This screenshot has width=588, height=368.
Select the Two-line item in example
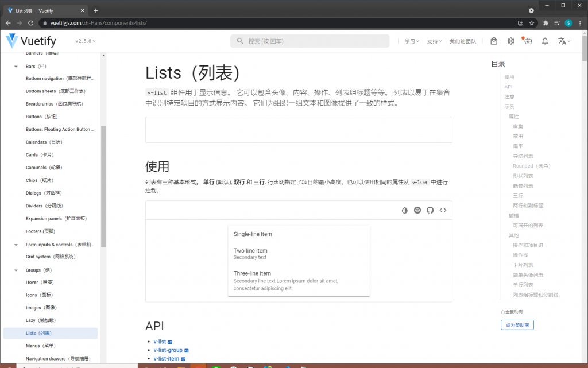pyautogui.click(x=299, y=254)
